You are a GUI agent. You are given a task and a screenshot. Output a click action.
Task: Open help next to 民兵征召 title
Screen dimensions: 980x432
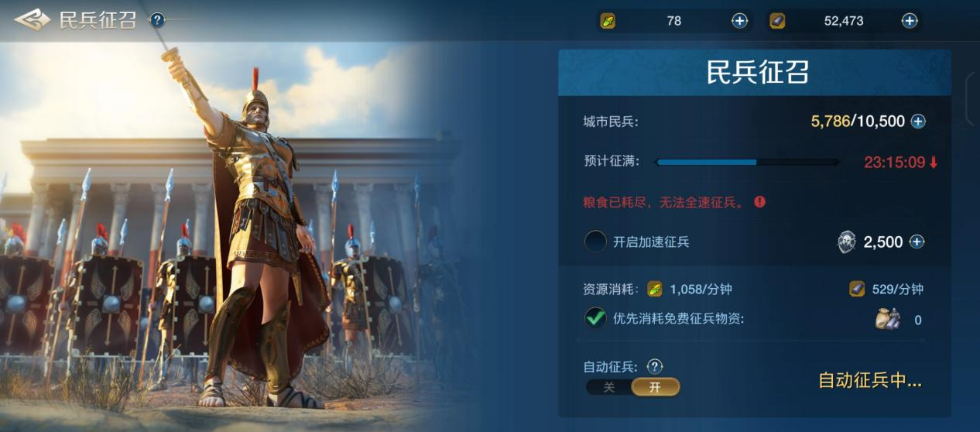157,20
